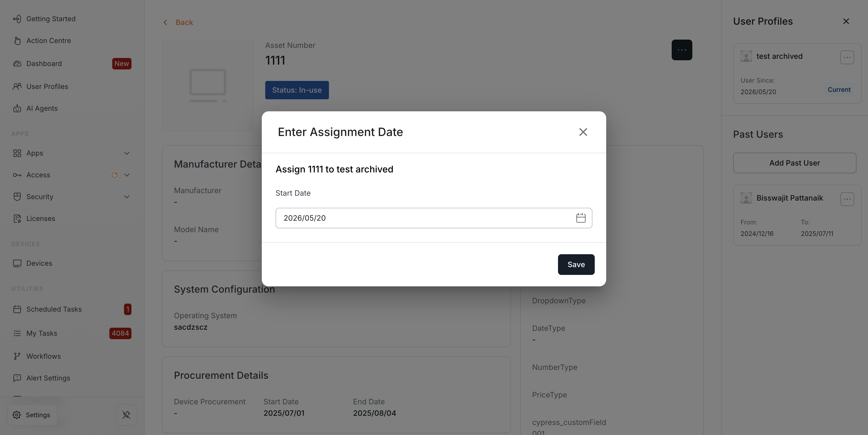Image resolution: width=868 pixels, height=435 pixels.
Task: Click the User Profiles people icon
Action: (17, 87)
